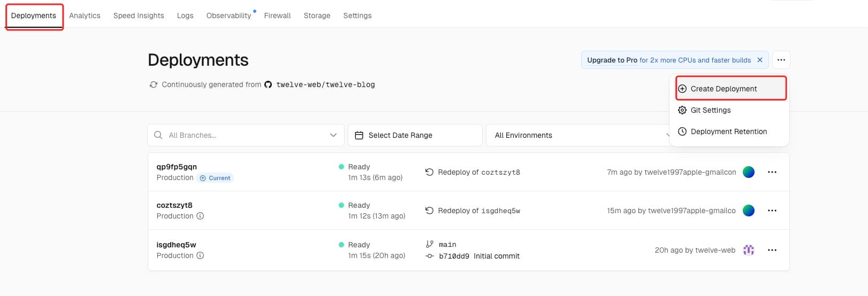
Task: Click the twelve-web avatar in isgdheq5w row
Action: tap(749, 250)
